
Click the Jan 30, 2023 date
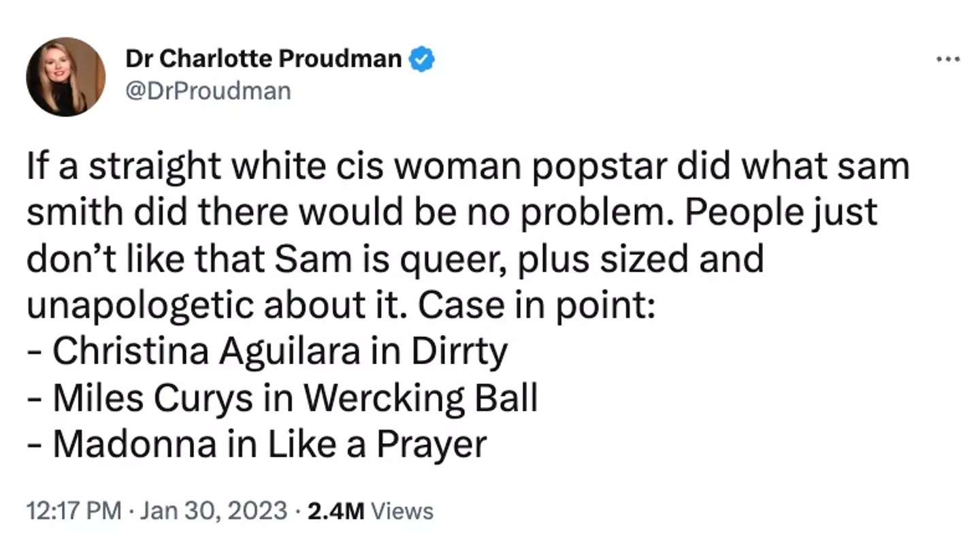214,510
